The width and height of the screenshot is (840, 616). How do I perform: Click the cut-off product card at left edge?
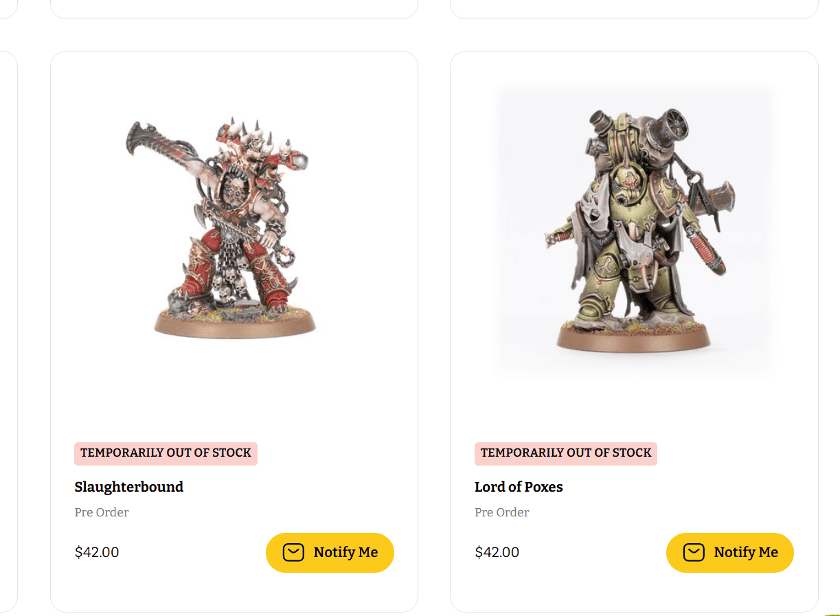tap(8, 331)
